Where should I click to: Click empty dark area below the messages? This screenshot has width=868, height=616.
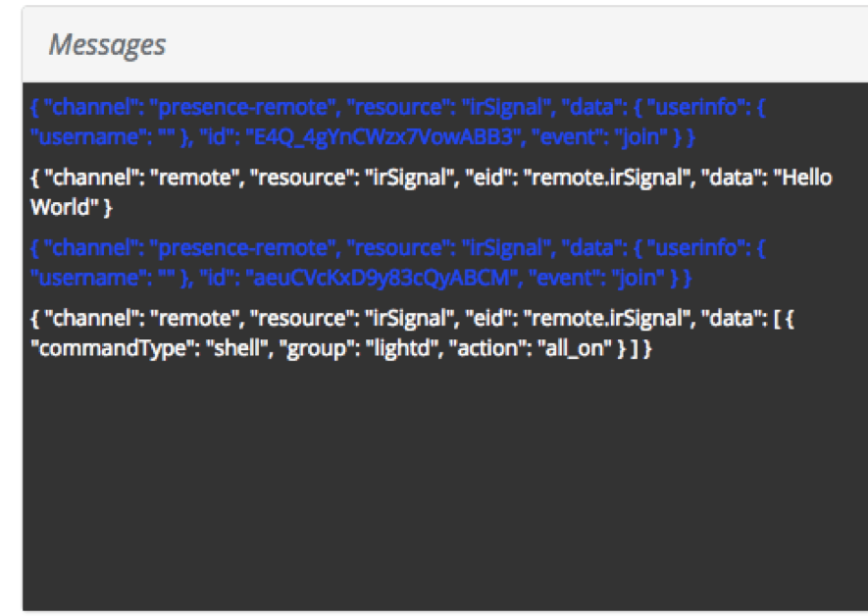[441, 490]
